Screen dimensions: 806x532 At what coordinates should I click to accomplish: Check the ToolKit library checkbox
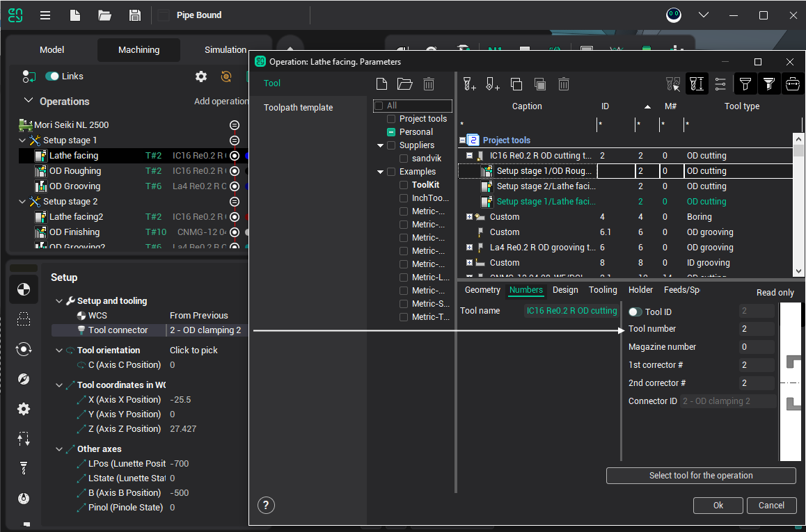coord(404,185)
